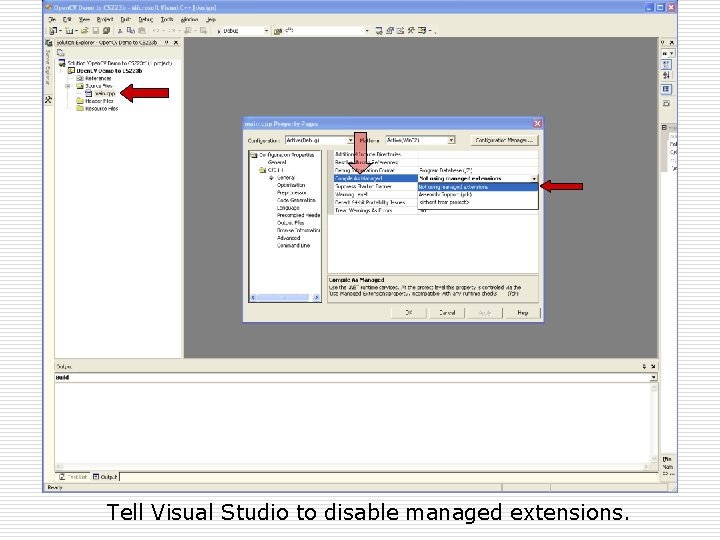This screenshot has height=540, width=720.
Task: Choose inherit from project option
Action: tap(478, 202)
